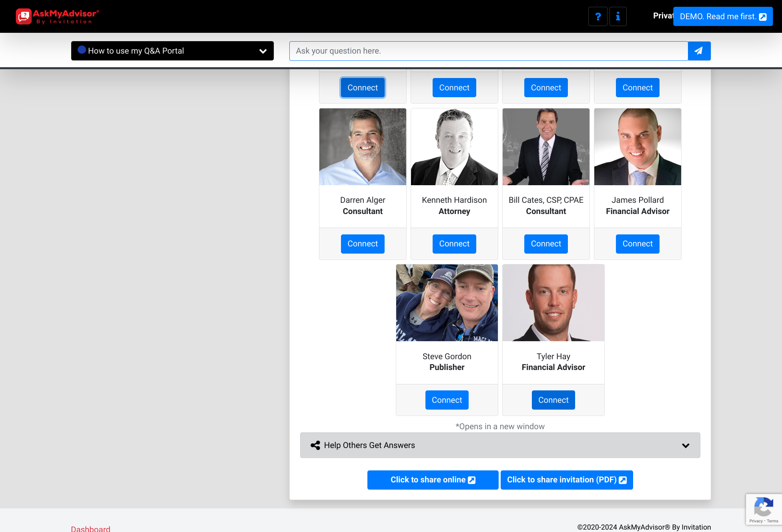782x532 pixels.
Task: Open How to use my Q&A Portal dropdown
Action: click(172, 51)
